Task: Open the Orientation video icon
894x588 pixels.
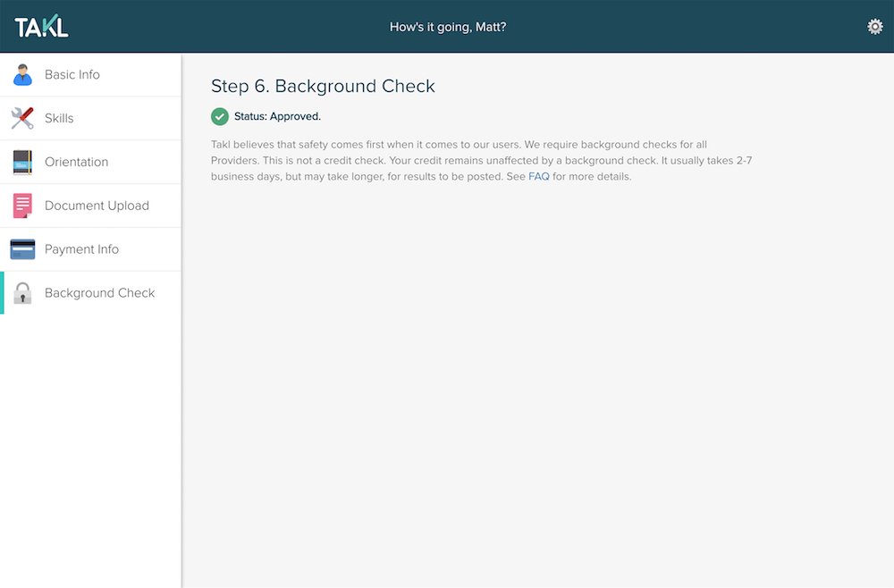Action: click(22, 162)
